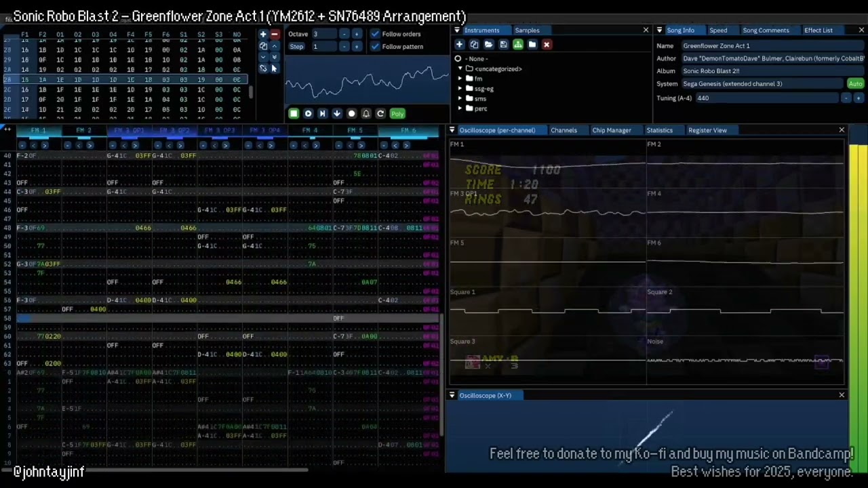
Task: Expand the fm instrument folder
Action: click(460, 79)
